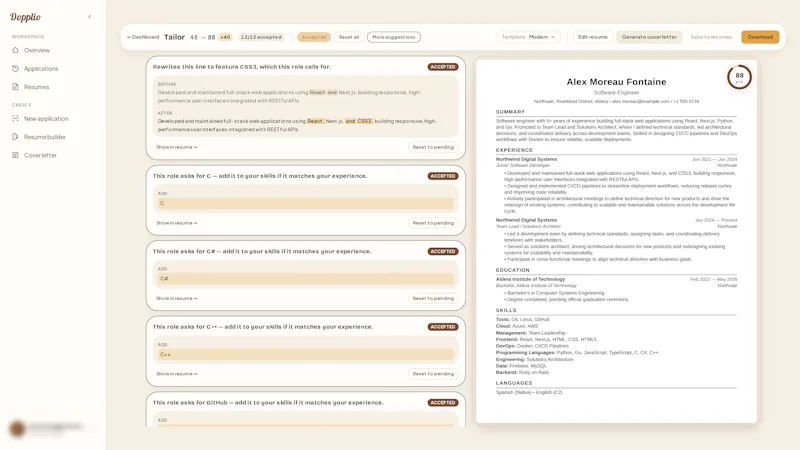Click Show in resume for CSS3 card

tap(177, 147)
